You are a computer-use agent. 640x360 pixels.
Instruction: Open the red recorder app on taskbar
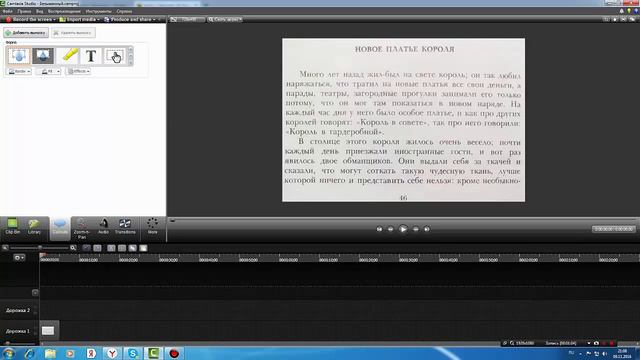174,353
